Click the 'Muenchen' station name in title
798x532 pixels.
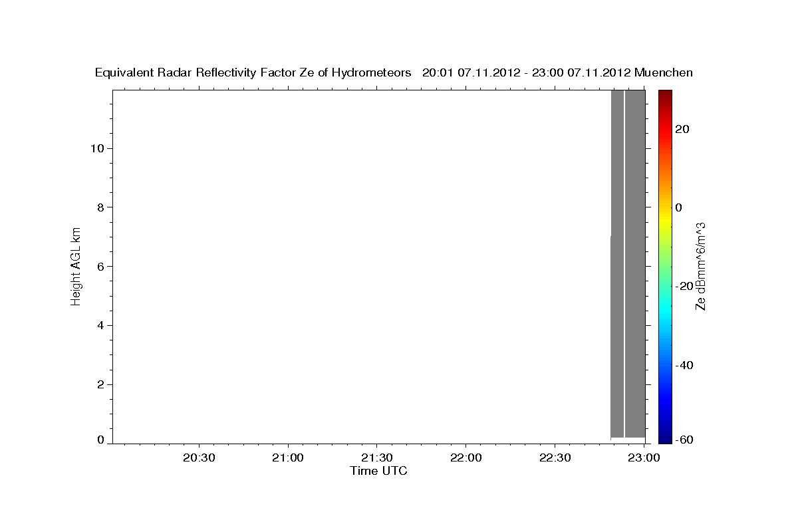tap(664, 72)
